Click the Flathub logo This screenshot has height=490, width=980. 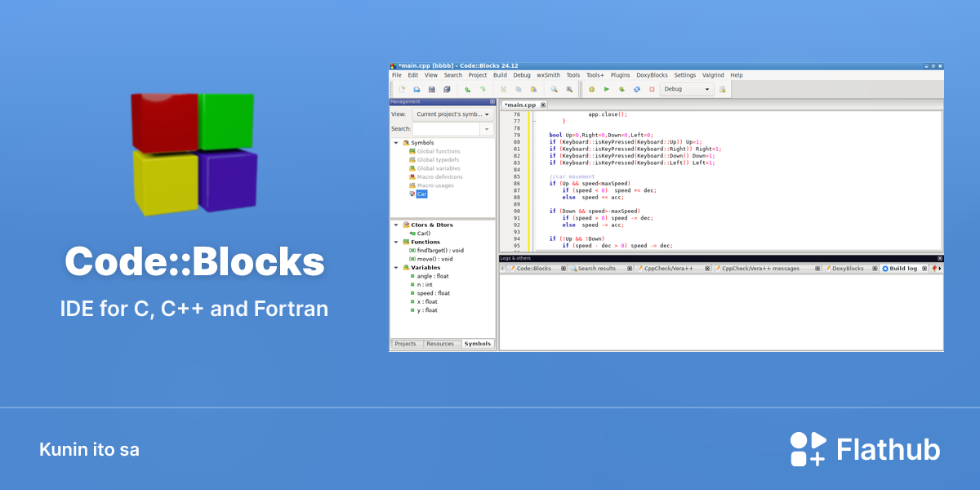click(865, 449)
